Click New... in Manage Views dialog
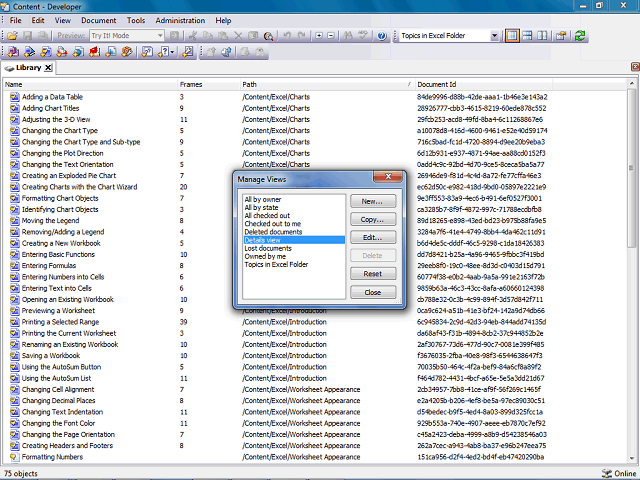Viewport: 640px width, 480px height. (x=373, y=201)
